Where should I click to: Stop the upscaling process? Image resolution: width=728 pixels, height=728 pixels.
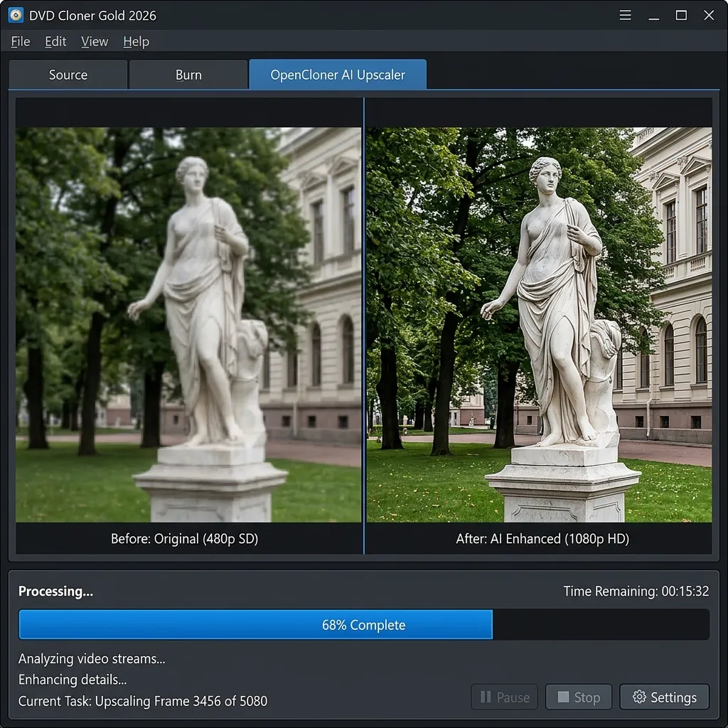tap(579, 697)
